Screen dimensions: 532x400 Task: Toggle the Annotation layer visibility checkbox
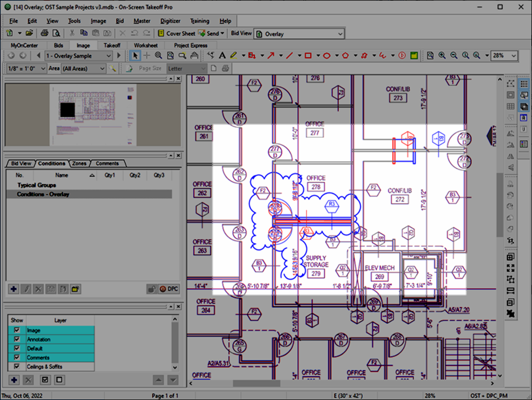17,339
